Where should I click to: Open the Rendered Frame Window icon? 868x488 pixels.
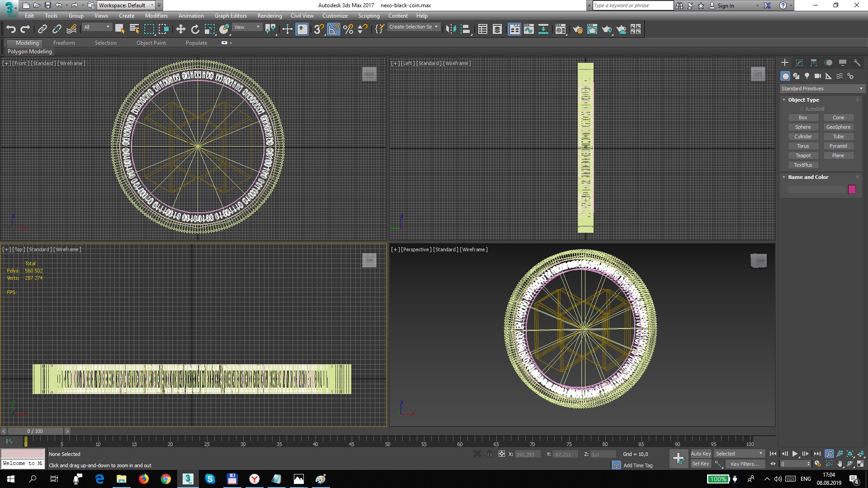click(x=592, y=29)
